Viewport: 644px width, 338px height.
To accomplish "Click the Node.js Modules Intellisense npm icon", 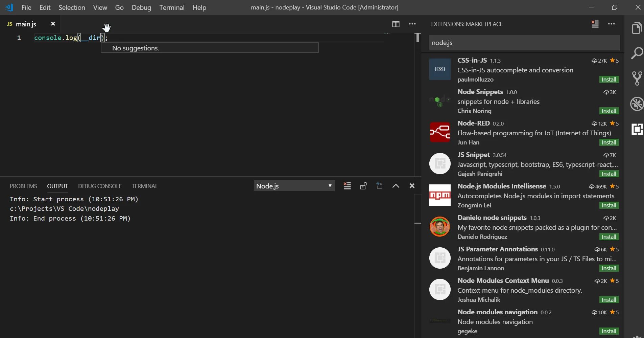I will [x=440, y=195].
